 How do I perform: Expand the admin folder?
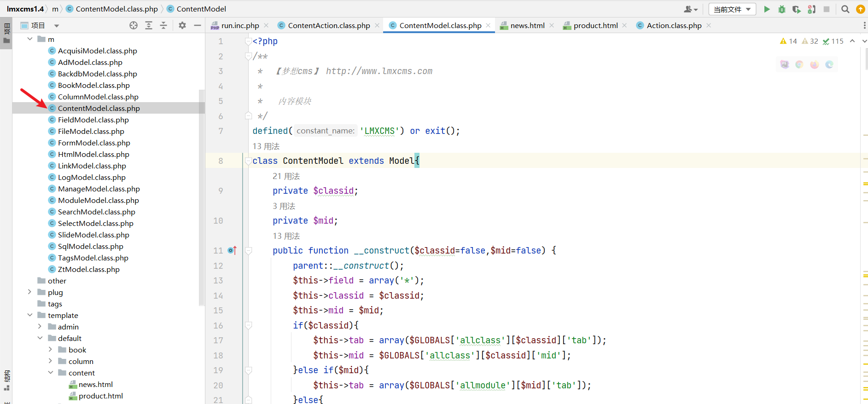[x=40, y=327]
